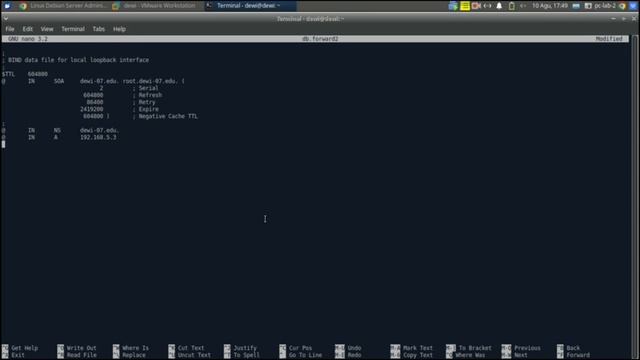Click the Get Help shortcut label
The width and height of the screenshot is (640, 360).
(24, 348)
